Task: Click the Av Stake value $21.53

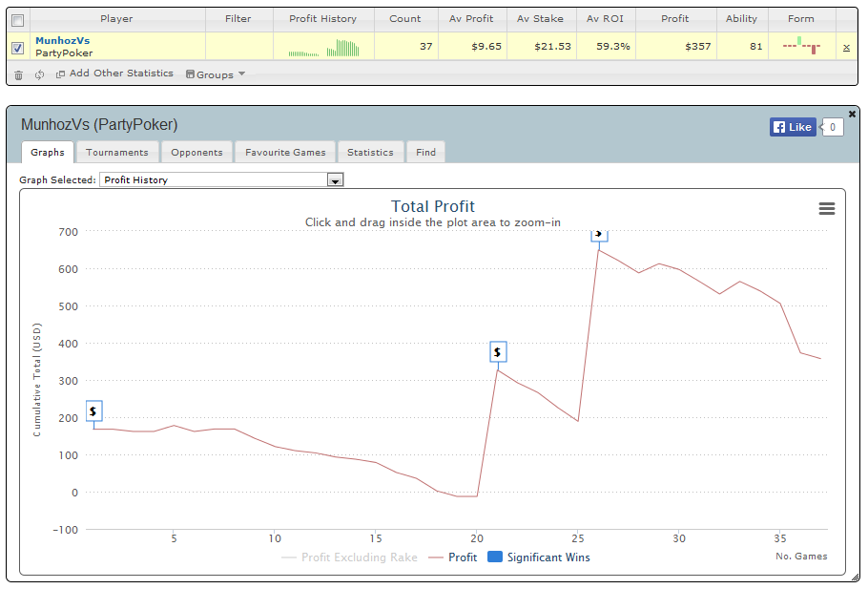Action: coord(552,47)
